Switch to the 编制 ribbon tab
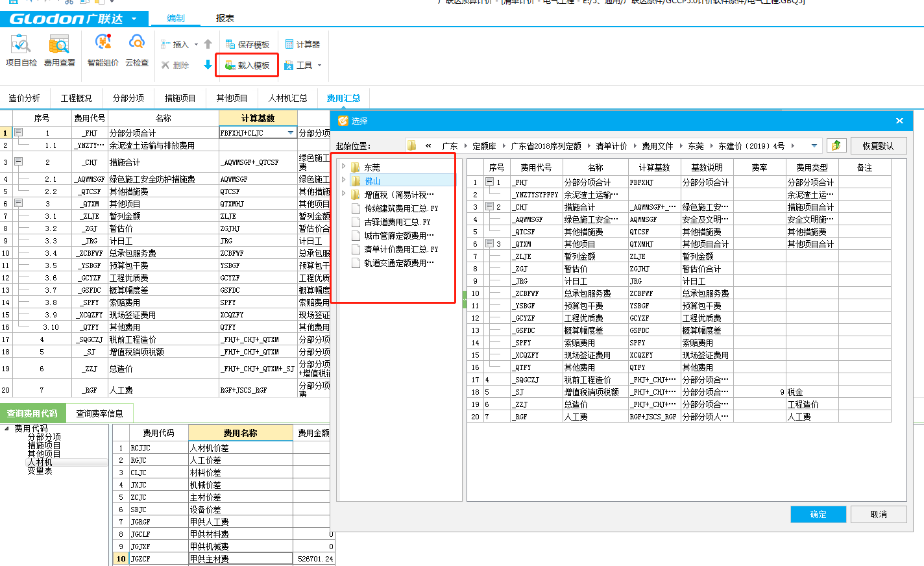 pyautogui.click(x=175, y=18)
